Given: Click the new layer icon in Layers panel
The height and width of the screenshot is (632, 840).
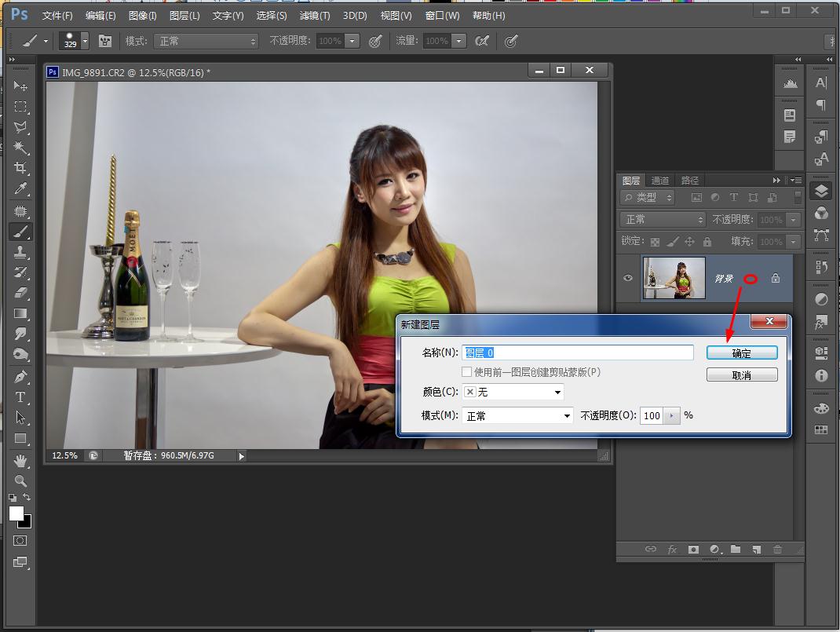Looking at the screenshot, I should click(756, 550).
